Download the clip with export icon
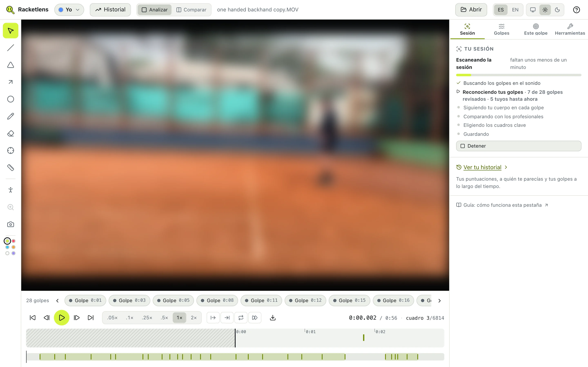 pyautogui.click(x=273, y=318)
